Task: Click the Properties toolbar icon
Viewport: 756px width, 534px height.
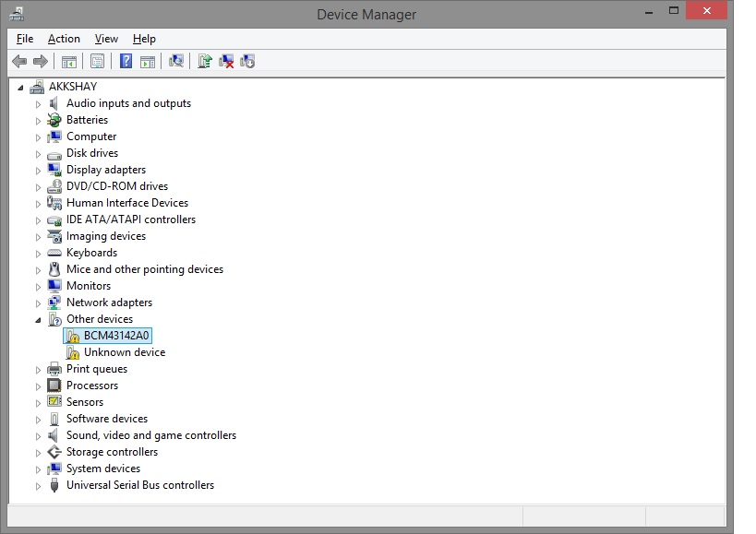Action: point(96,61)
